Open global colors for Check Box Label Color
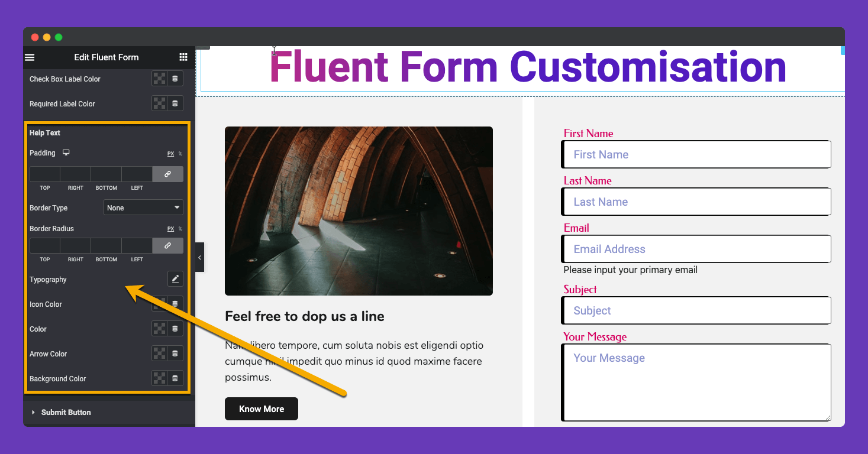The image size is (868, 454). click(x=175, y=79)
